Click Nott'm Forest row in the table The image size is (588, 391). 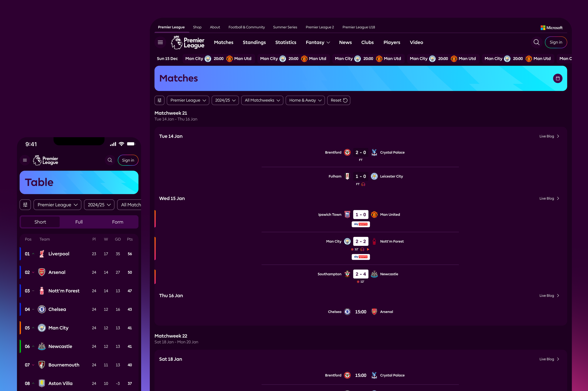79,291
